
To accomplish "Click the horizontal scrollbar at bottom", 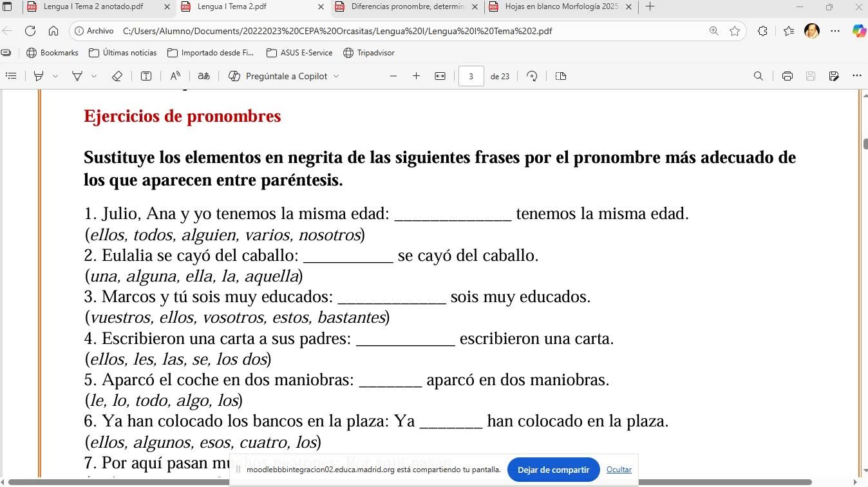I will (410, 482).
